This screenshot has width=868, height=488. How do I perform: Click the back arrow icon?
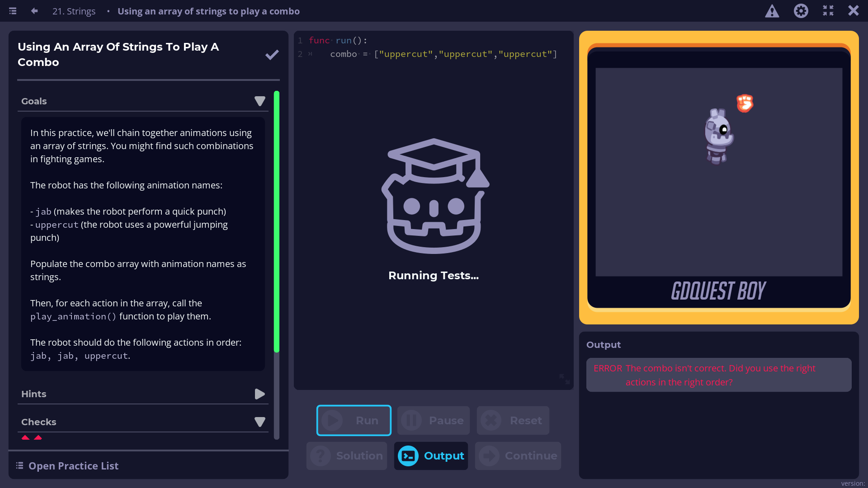pos(34,11)
